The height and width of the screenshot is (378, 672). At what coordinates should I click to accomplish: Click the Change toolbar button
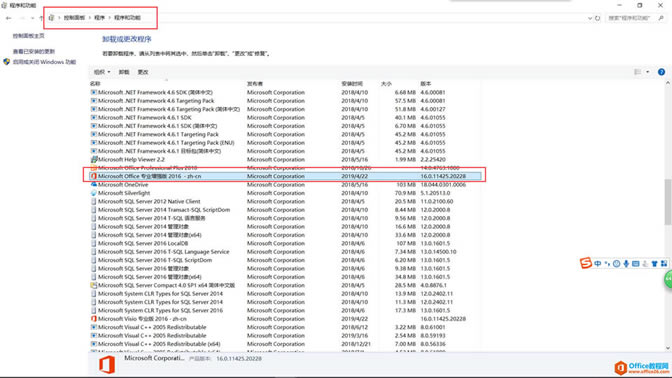pyautogui.click(x=143, y=72)
